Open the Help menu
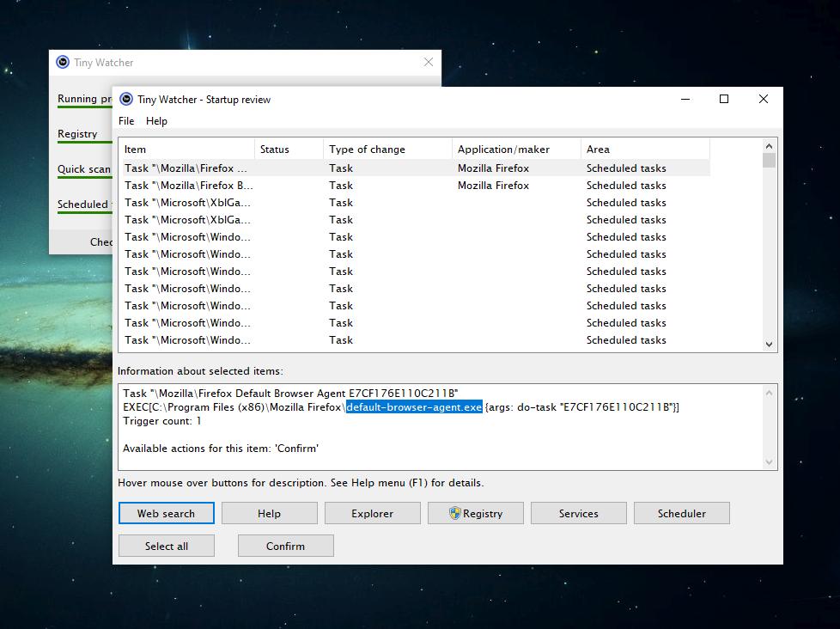This screenshot has width=840, height=629. [x=156, y=121]
